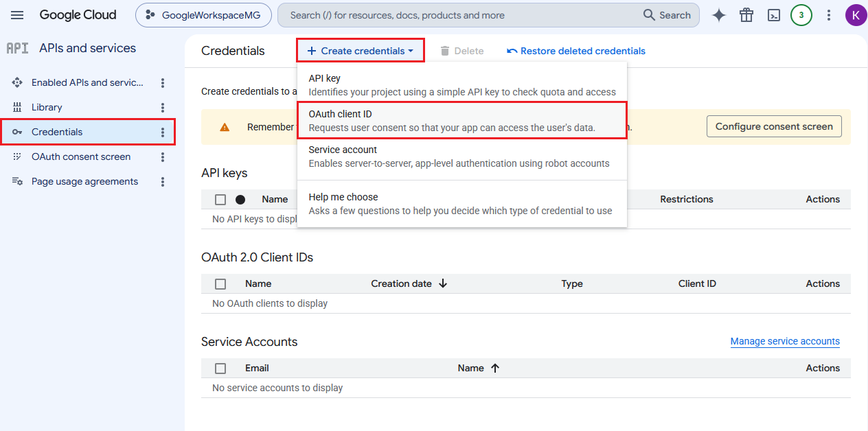Viewport: 868px width, 431px height.
Task: Click the Enabled APIs and services icon
Action: pos(17,82)
